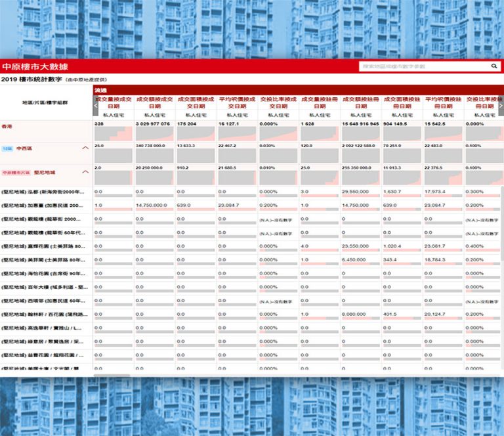The height and width of the screenshot is (436, 504).
Task: Click the 8,080,000 value in the 翰林軒 row
Action: (354, 314)
